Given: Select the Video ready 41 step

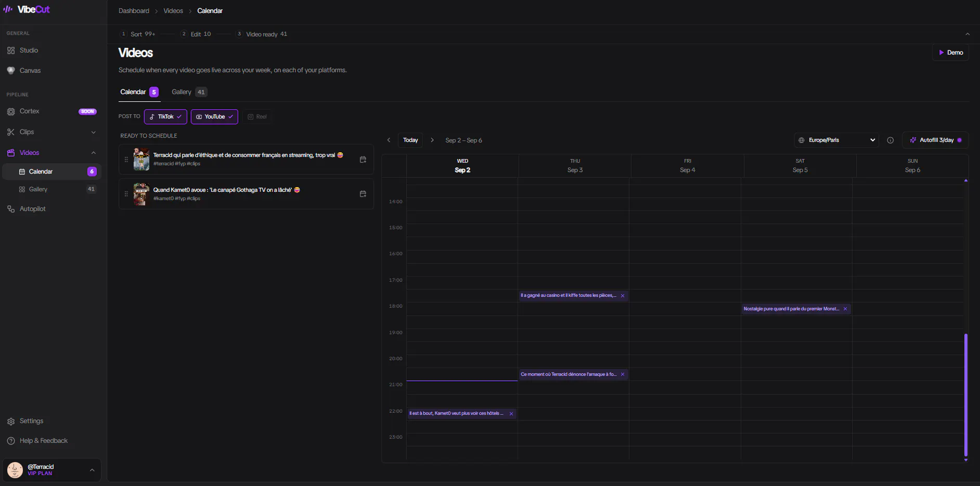Looking at the screenshot, I should point(261,34).
